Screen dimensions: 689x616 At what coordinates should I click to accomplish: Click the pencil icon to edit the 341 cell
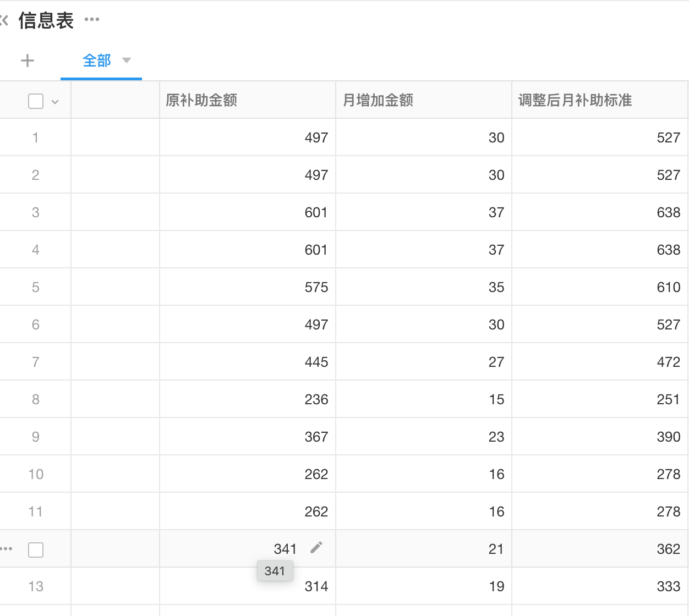[x=316, y=548]
